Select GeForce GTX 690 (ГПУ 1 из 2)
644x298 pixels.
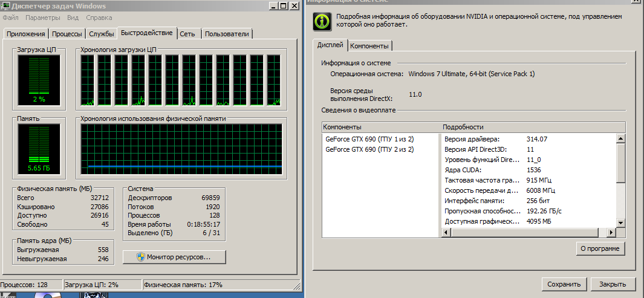click(x=369, y=139)
